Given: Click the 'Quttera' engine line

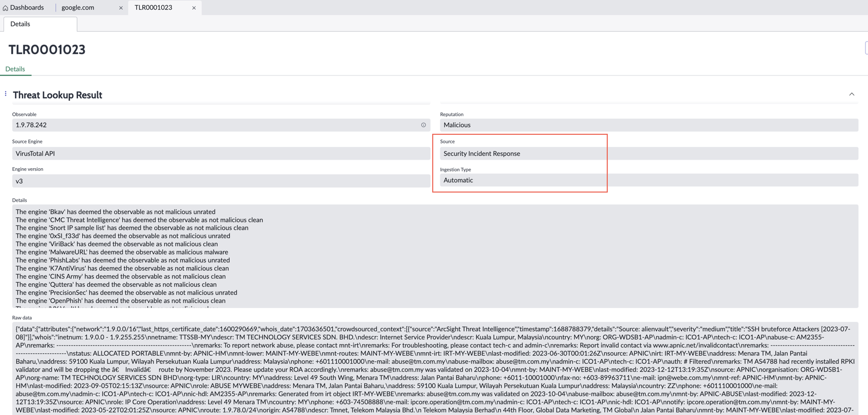Looking at the screenshot, I should click(116, 285).
